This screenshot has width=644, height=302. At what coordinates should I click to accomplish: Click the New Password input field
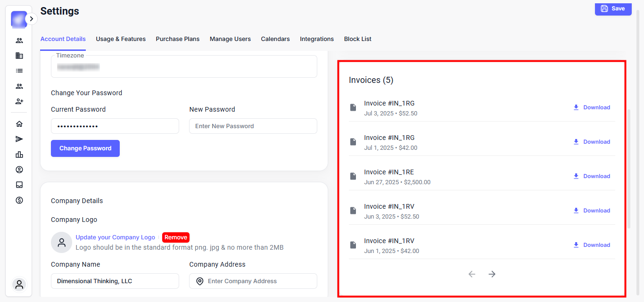(253, 126)
